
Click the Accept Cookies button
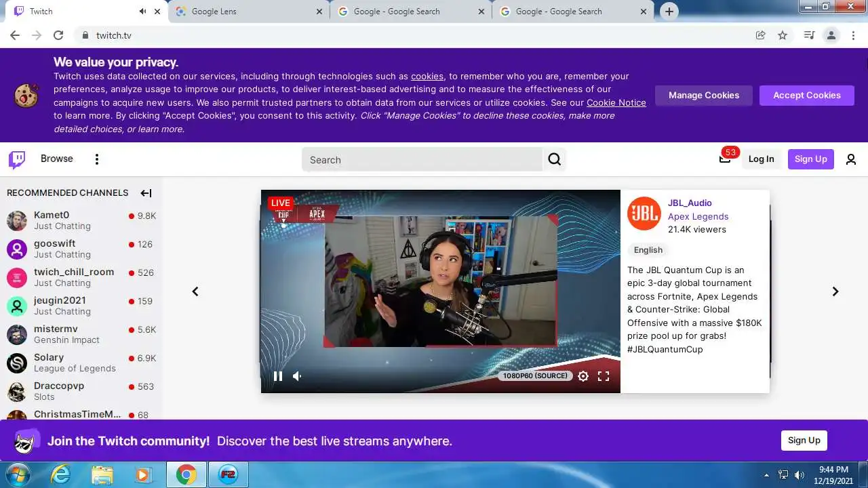click(x=807, y=96)
